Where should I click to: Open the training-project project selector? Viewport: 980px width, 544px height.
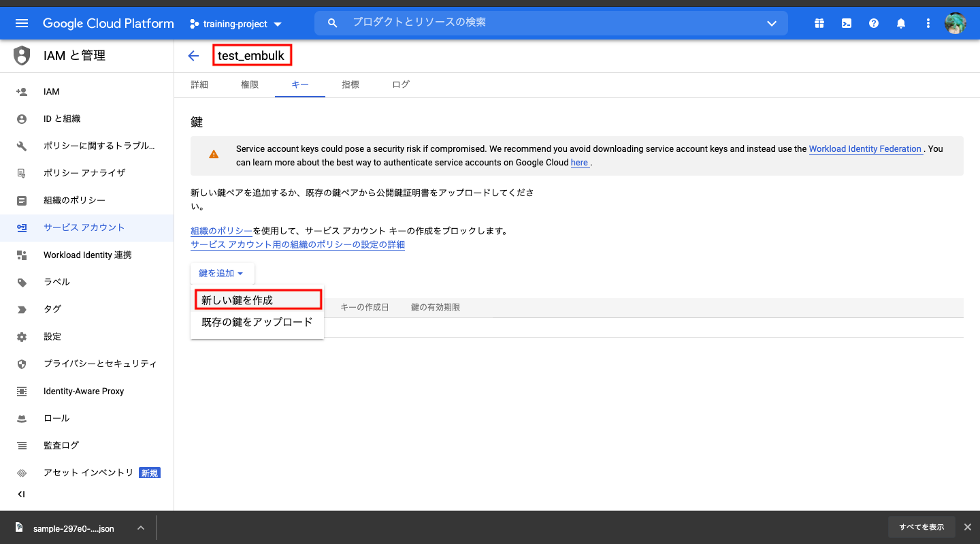235,22
